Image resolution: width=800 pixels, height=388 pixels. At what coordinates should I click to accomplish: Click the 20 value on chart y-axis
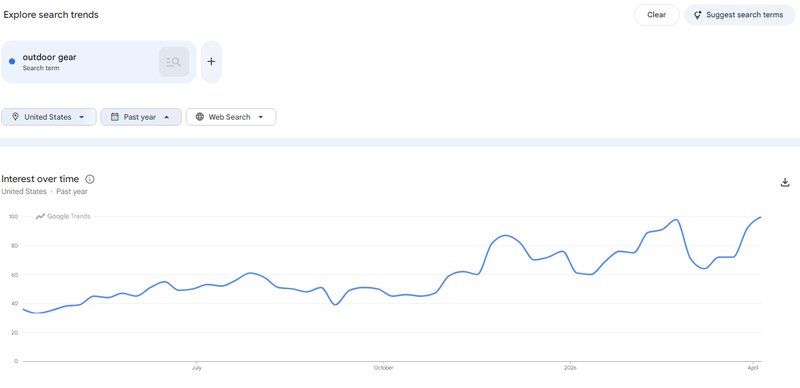(15, 332)
